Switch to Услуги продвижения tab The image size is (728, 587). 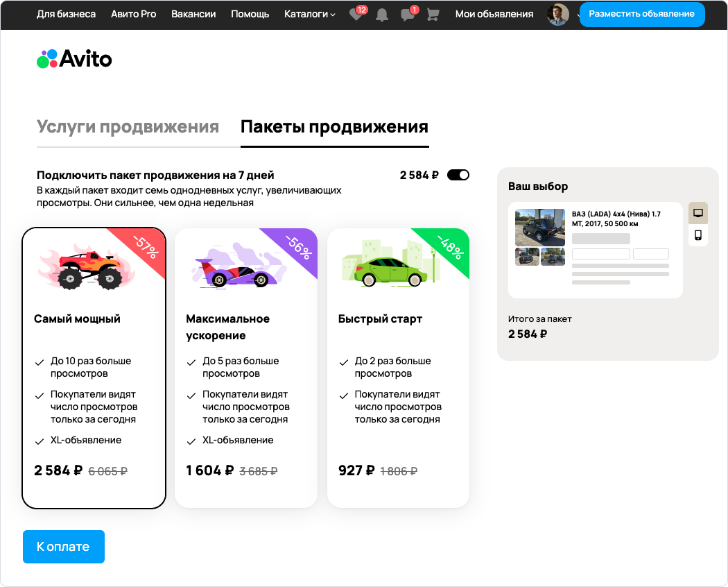(x=128, y=126)
